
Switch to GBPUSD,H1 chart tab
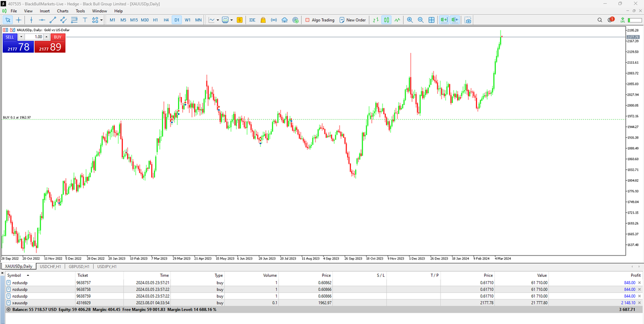pos(79,266)
